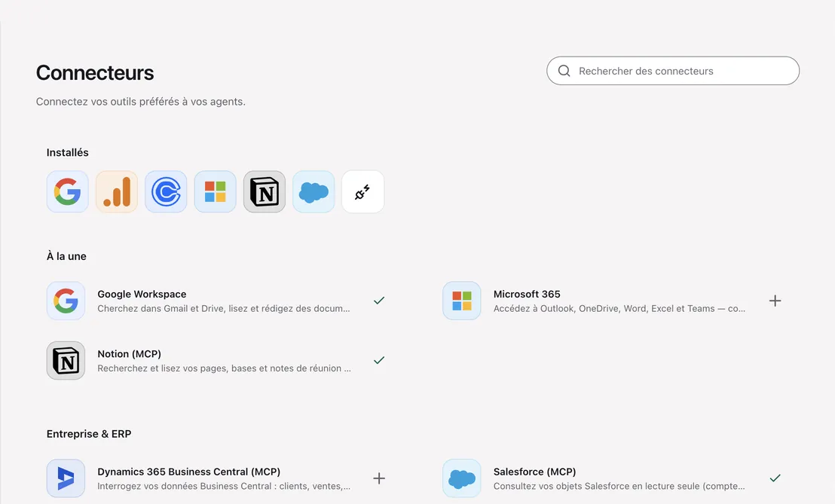The image size is (835, 504).
Task: Click Notion description 'Recherchez et lisez vos pages'
Action: tap(224, 368)
